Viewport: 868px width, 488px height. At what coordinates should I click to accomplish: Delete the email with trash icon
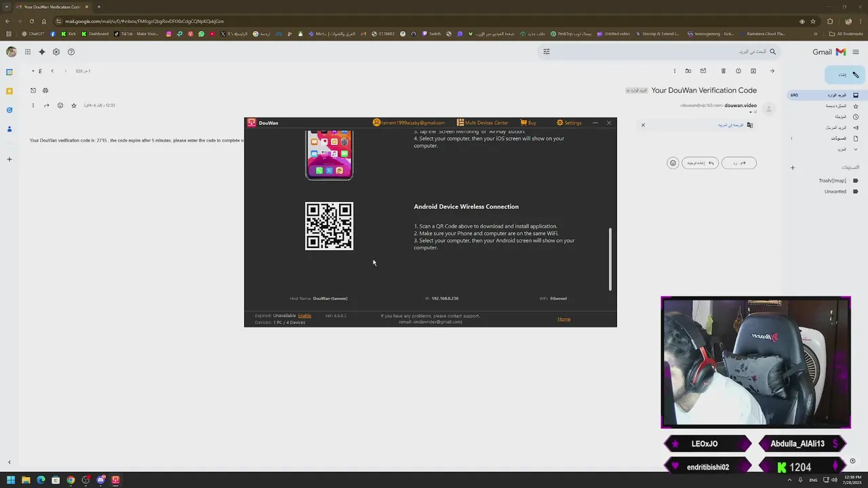point(723,70)
